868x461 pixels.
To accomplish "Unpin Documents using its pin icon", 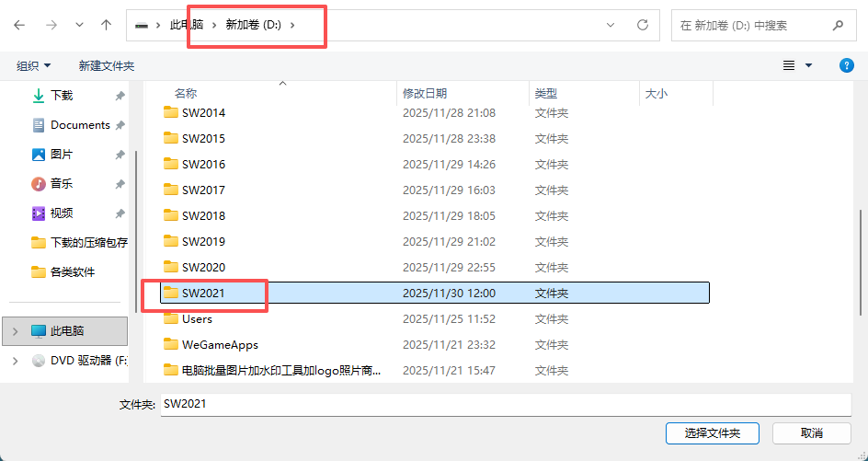I will 120,125.
